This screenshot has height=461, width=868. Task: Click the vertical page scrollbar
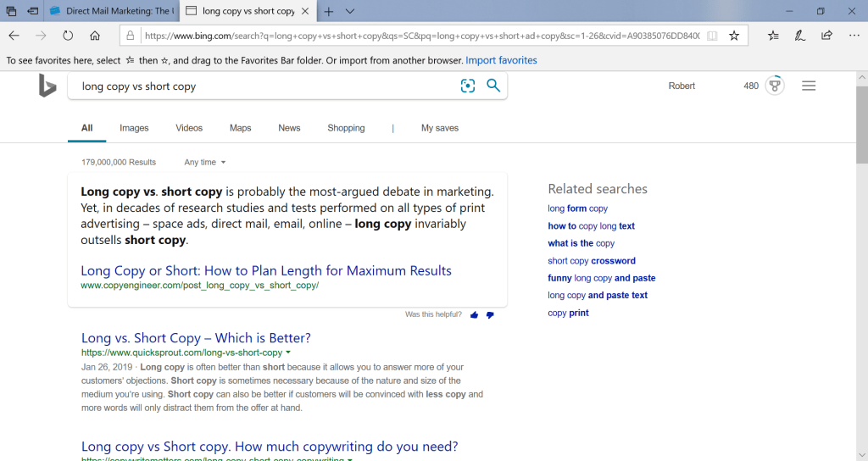(861, 254)
